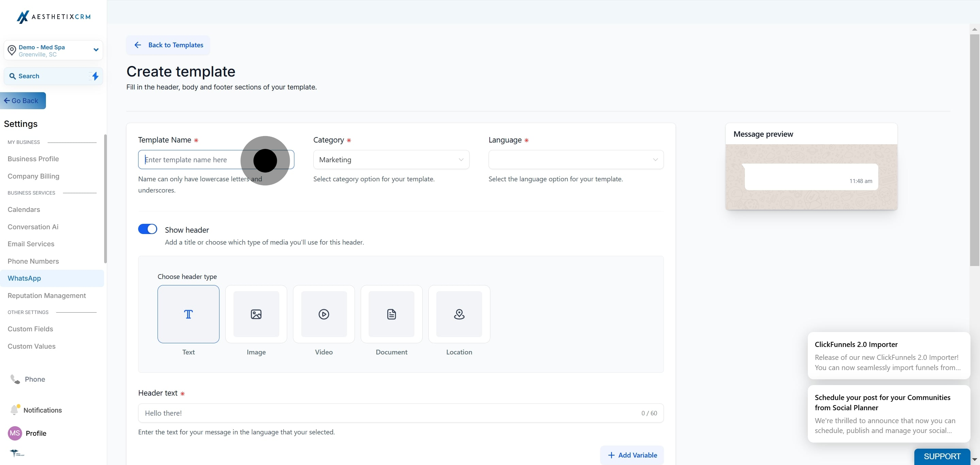Click the page vertical scrollbar thumb
Screen dimensions: 980x465
[x=974, y=150]
